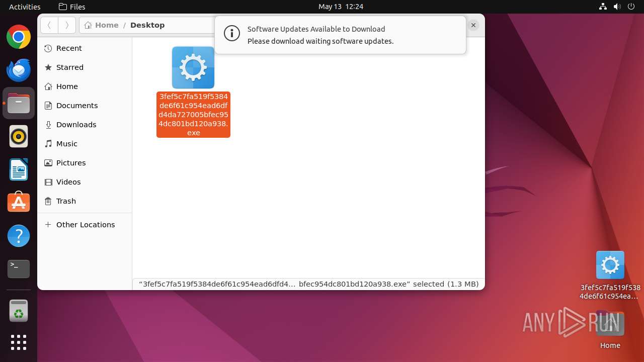Launch Terminal from the dock
The width and height of the screenshot is (644, 362).
pos(19,269)
